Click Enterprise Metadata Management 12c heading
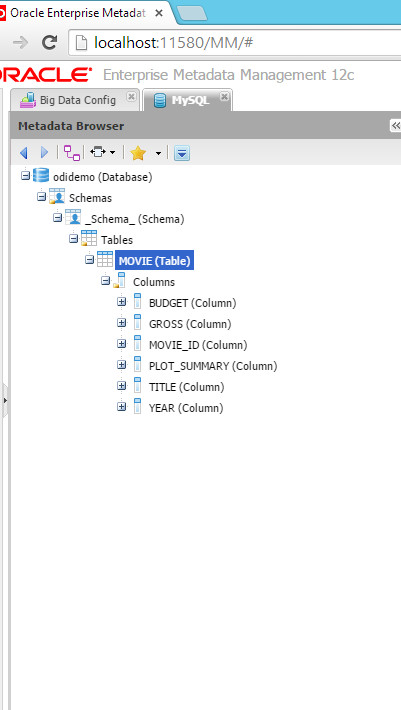Image resolution: width=401 pixels, height=710 pixels. pyautogui.click(x=229, y=74)
